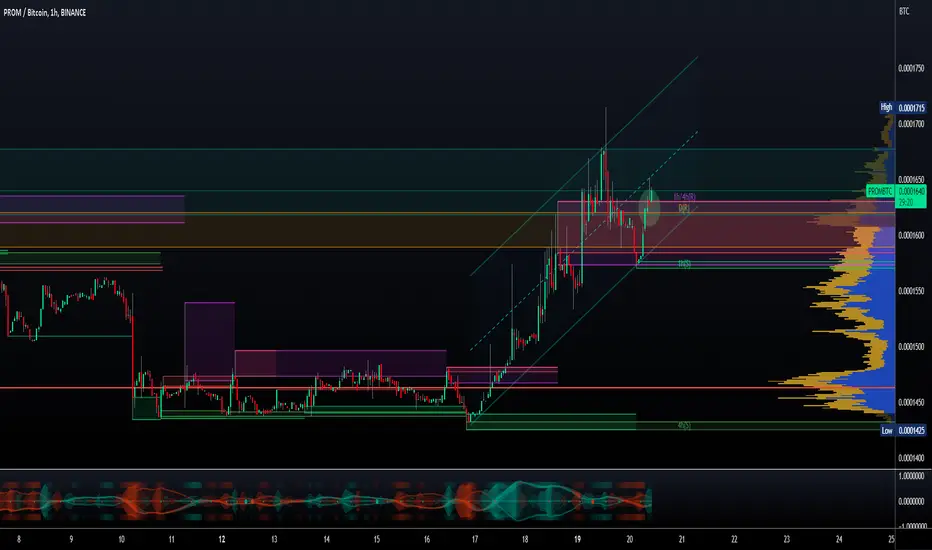
Task: Select the 4h(S) support label
Action: point(685,426)
